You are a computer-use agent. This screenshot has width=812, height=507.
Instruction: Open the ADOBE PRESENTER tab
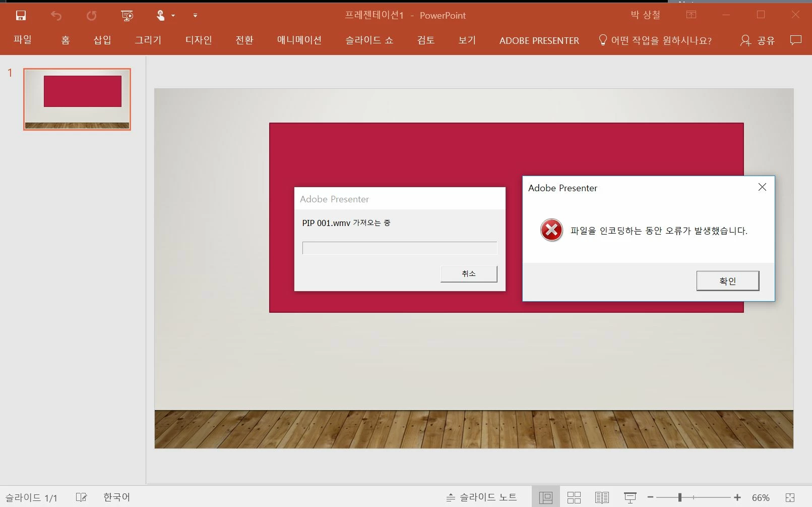pos(539,40)
